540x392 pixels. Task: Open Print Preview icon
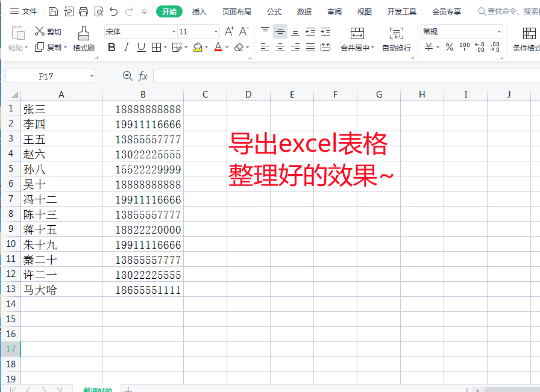point(98,11)
